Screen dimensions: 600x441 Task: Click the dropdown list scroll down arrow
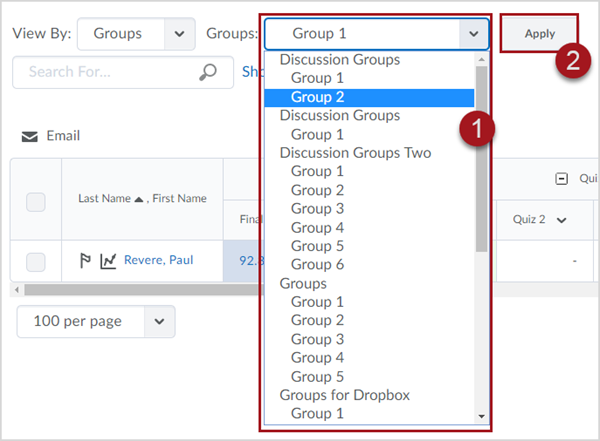click(481, 416)
